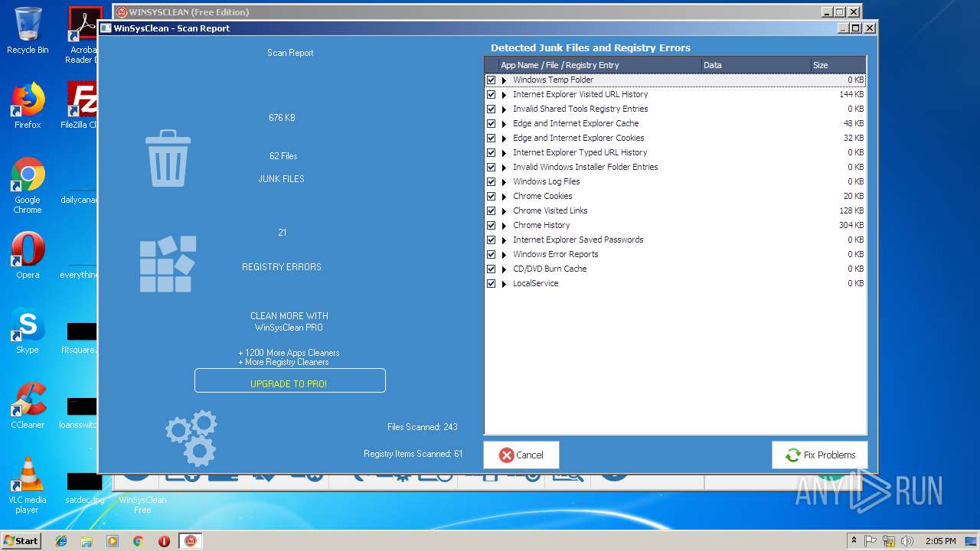Cancel the scan report
Image resolution: width=980 pixels, height=551 pixels.
(x=521, y=455)
